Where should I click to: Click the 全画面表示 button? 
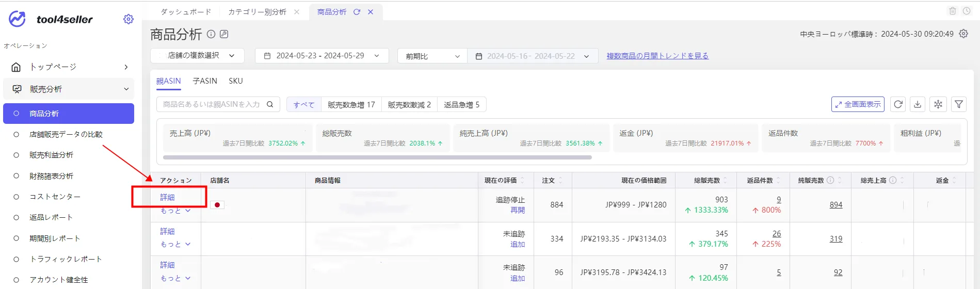pyautogui.click(x=858, y=104)
